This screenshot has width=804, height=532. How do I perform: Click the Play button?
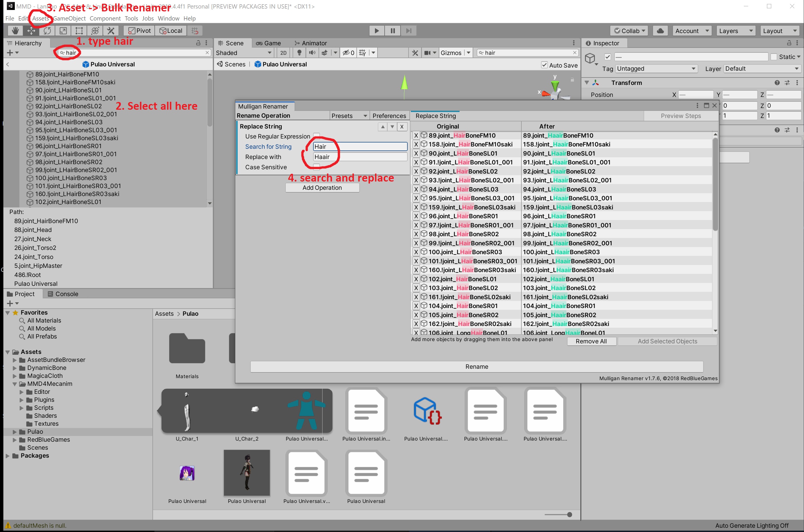[377, 31]
